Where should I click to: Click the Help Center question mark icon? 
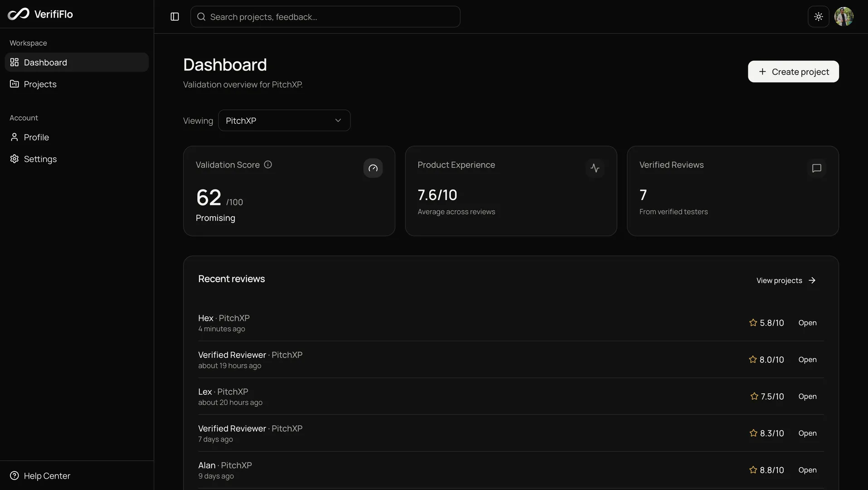tap(15, 475)
